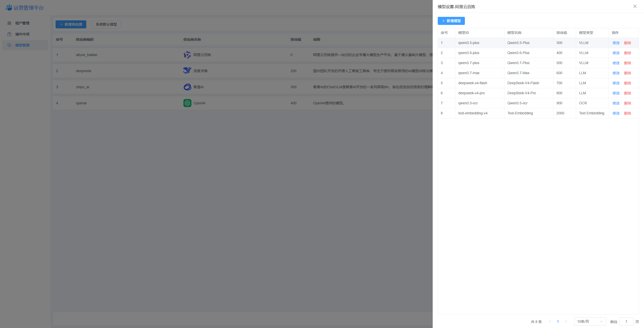
Task: Delete the deepseek-v4-flash model
Action: [627, 83]
